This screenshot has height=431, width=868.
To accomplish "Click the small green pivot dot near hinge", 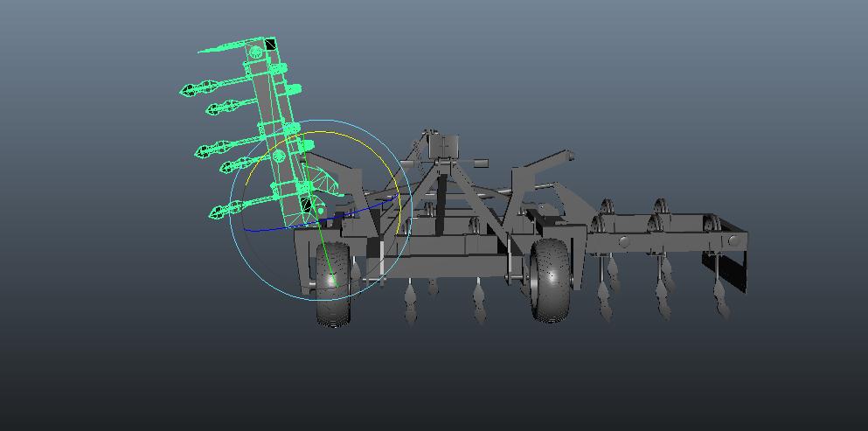I will 322,211.
